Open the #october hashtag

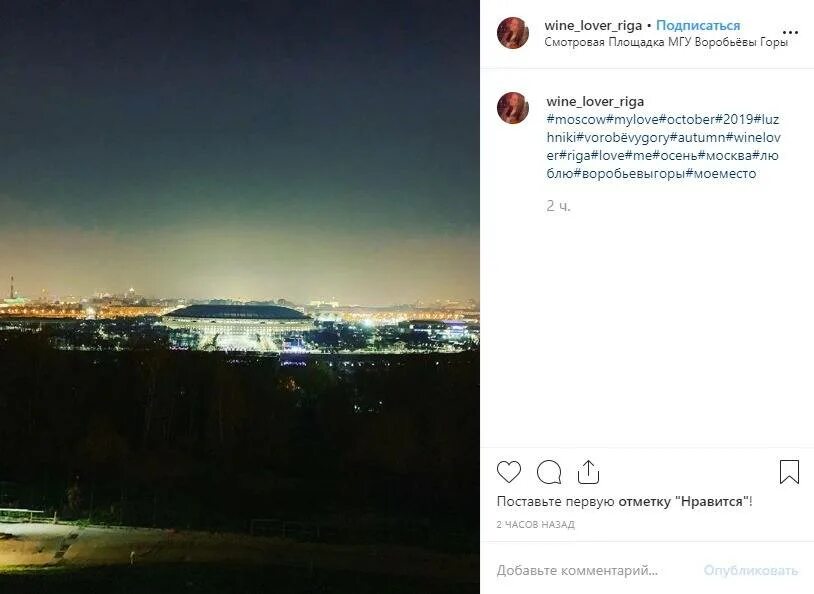(687, 119)
